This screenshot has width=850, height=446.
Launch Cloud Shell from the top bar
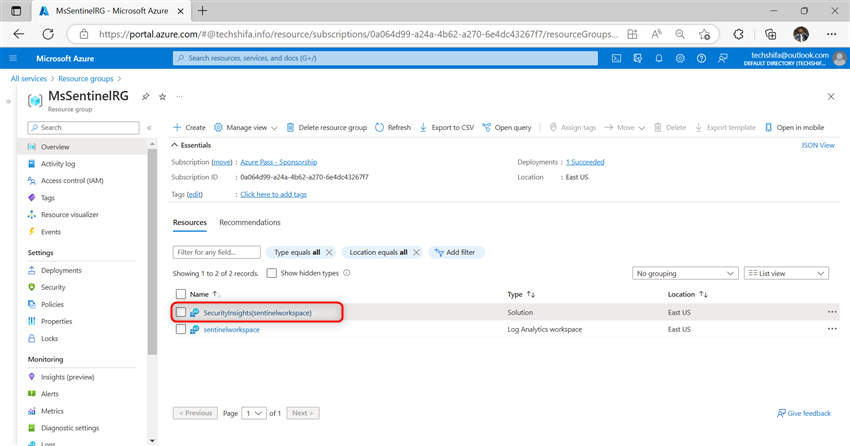coord(616,58)
